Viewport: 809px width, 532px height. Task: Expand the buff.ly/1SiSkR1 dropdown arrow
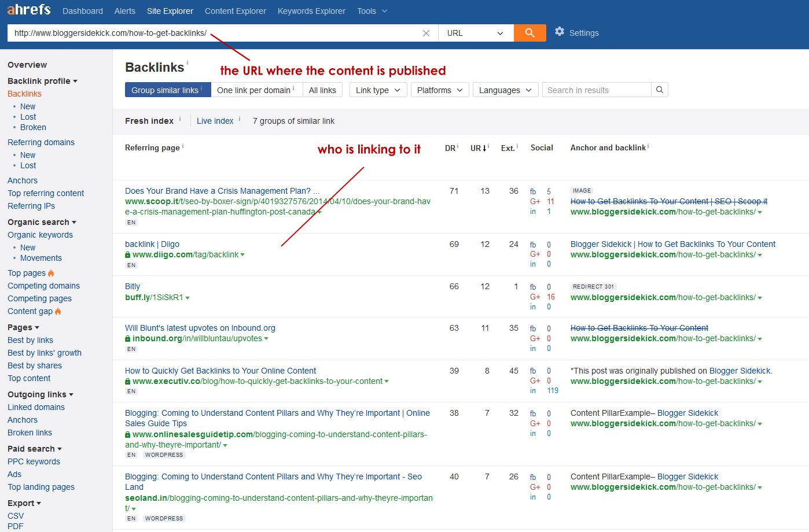187,298
